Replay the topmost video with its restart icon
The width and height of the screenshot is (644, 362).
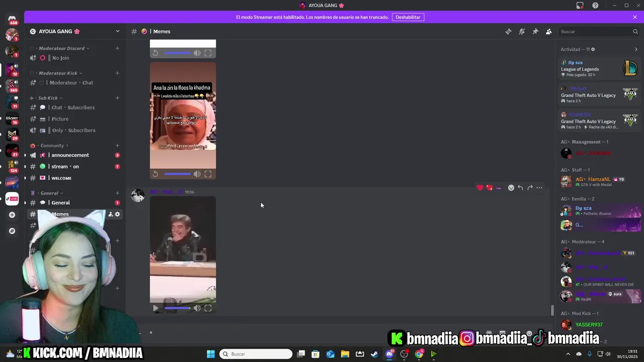[155, 53]
